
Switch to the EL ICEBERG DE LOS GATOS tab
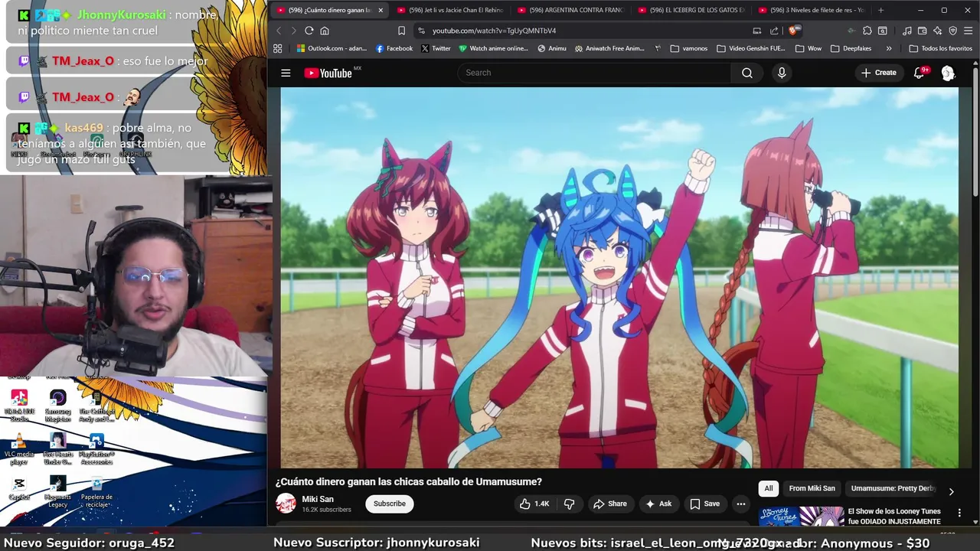691,10
